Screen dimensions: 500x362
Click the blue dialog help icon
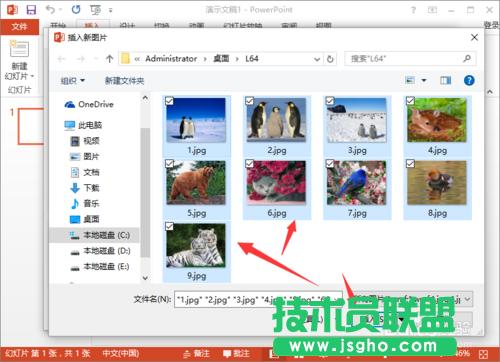(x=469, y=80)
